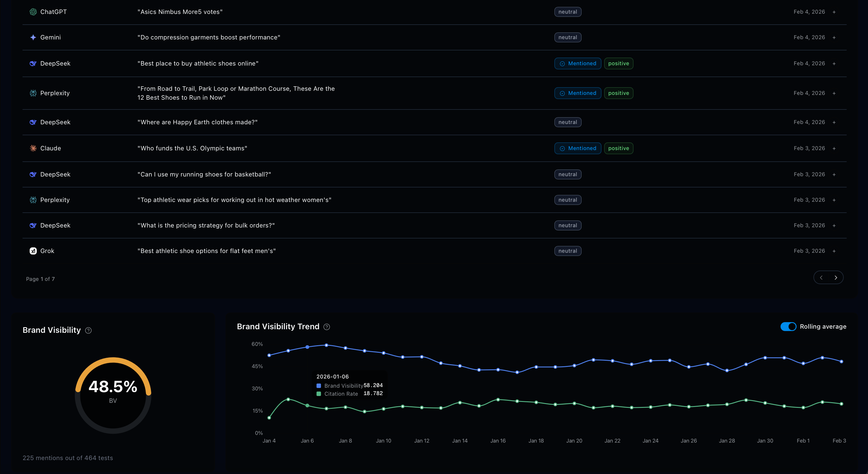Select the Grok icon on flat feet row

point(33,251)
